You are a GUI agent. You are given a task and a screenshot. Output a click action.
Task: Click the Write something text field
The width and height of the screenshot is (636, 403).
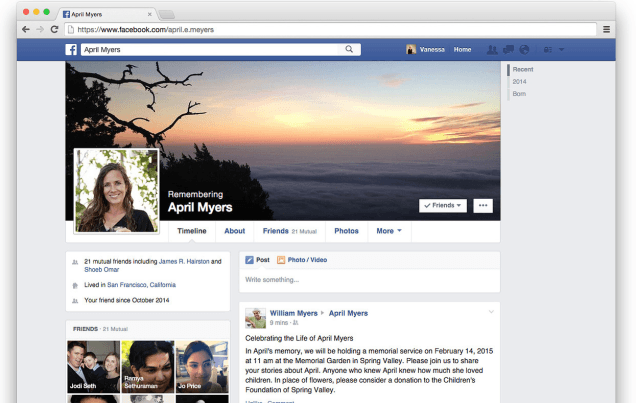(x=370, y=280)
